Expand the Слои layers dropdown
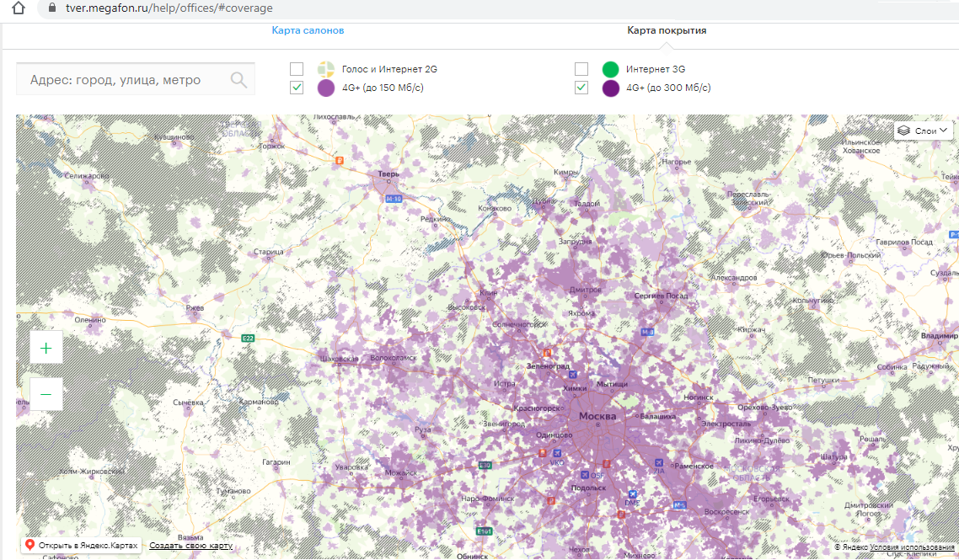Screen dimensions: 959x560 [924, 131]
